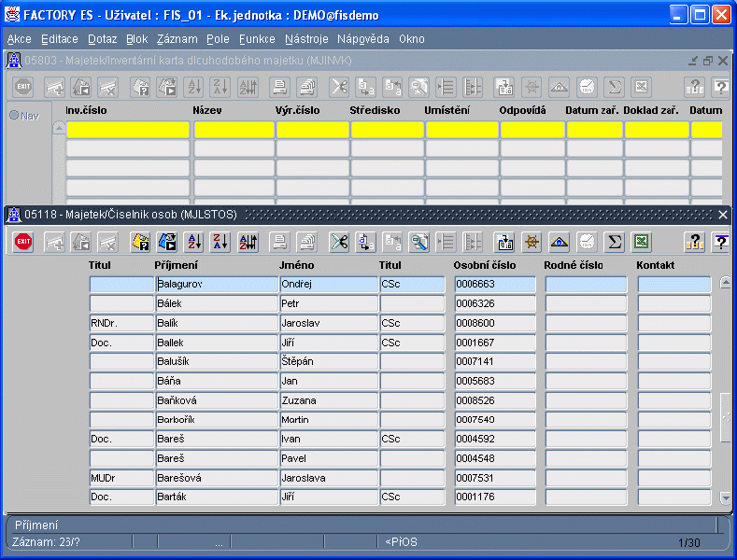737x560 pixels.
Task: Click the eye pyramid icon in Číselník osob toolbar
Action: pos(559,242)
